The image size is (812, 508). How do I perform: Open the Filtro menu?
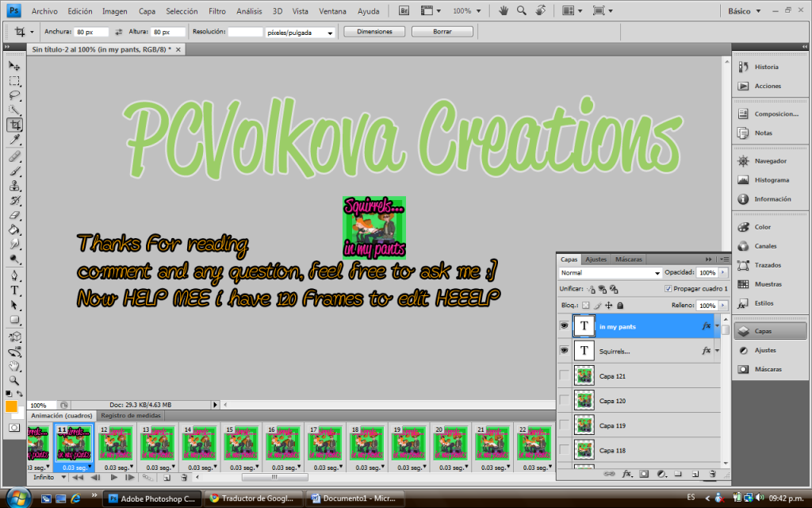click(216, 12)
